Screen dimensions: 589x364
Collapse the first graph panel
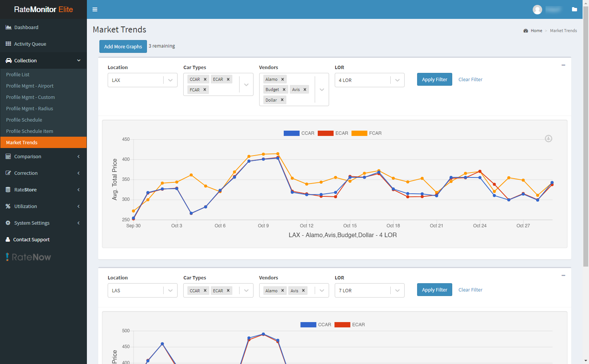[563, 65]
